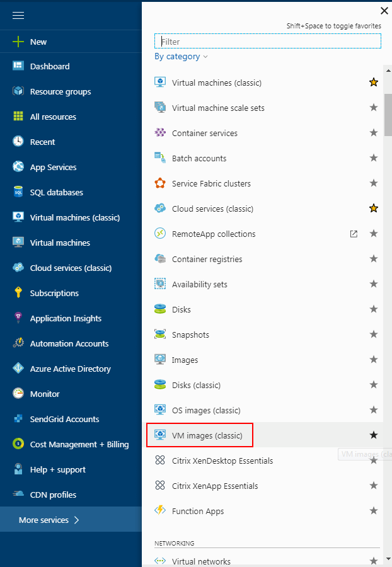
Task: Toggle favorite star for VM images (classic)
Action: click(373, 435)
